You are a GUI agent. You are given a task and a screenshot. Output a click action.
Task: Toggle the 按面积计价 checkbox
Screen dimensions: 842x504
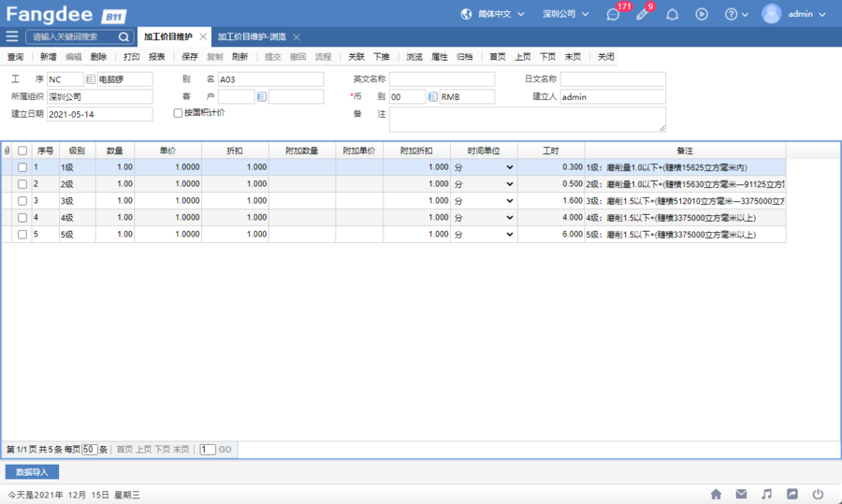click(x=178, y=113)
